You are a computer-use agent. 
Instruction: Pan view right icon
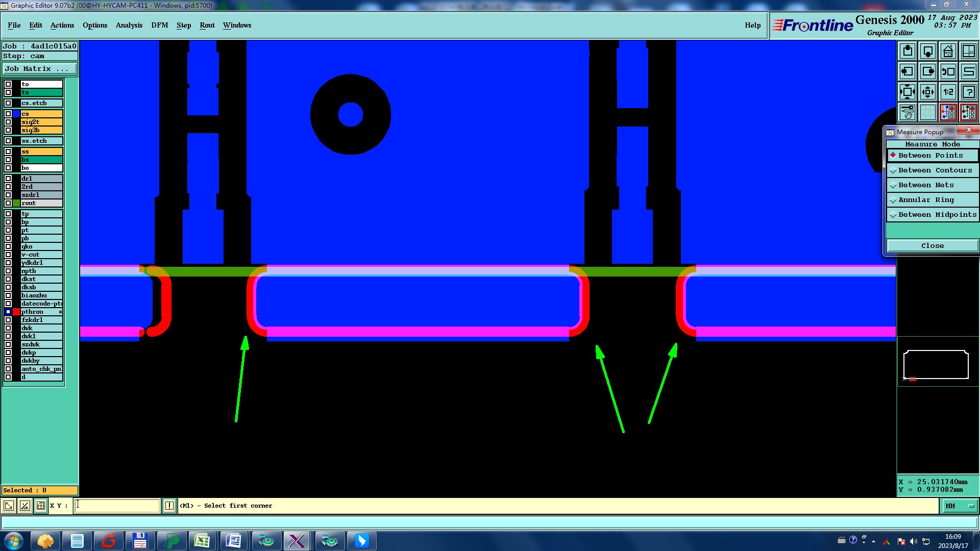click(x=927, y=71)
